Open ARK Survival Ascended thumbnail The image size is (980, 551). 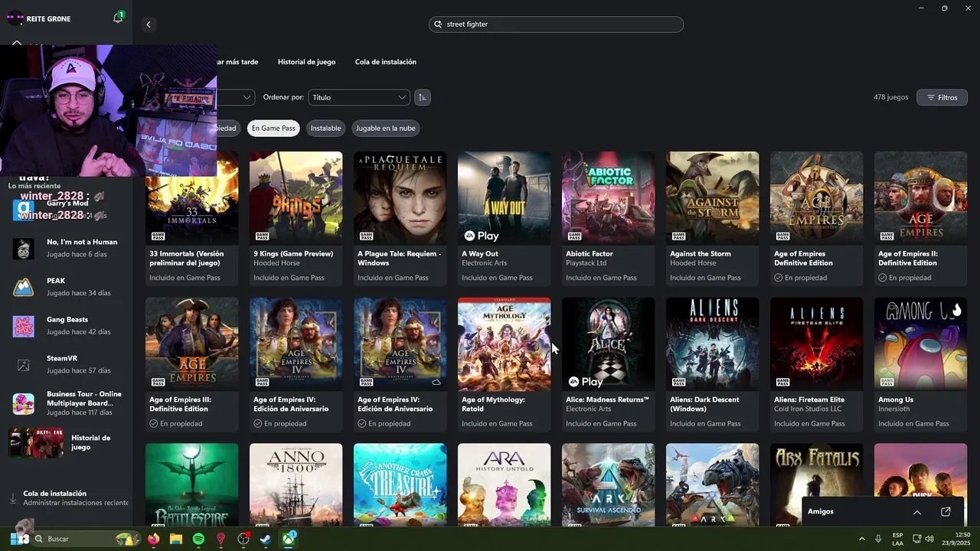(609, 485)
